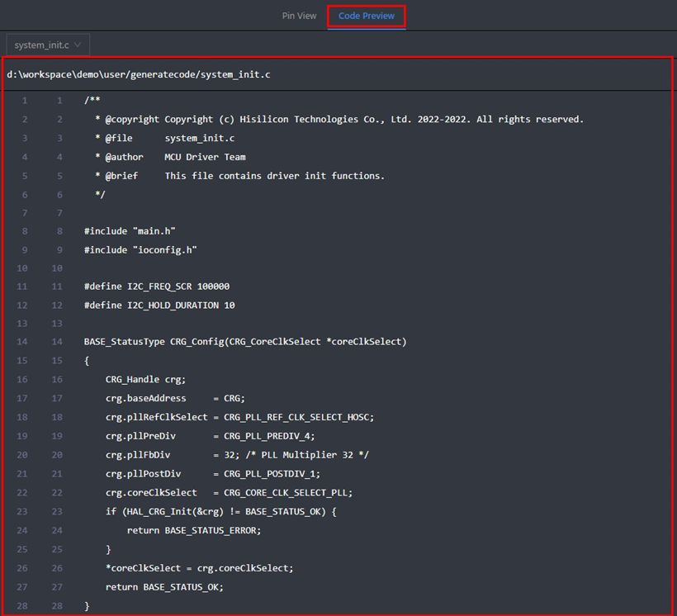
Task: Select the Code Preview tab
Action: click(x=366, y=16)
